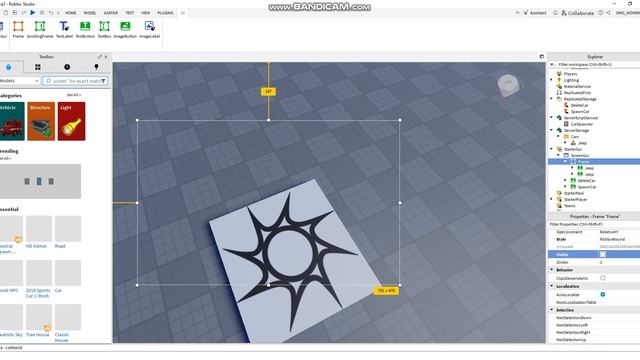
Task: Close the Toolbox panel
Action: coord(106,57)
